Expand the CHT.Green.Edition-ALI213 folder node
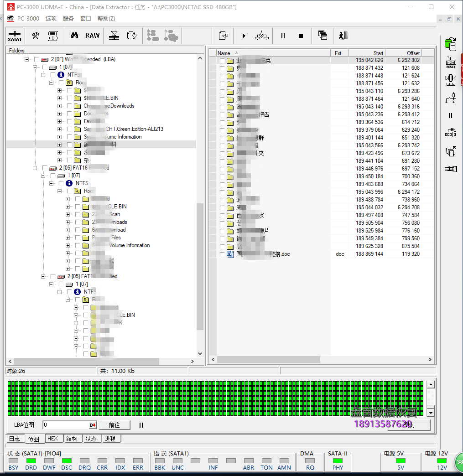Image resolution: width=463 pixels, height=476 pixels. tap(60, 129)
